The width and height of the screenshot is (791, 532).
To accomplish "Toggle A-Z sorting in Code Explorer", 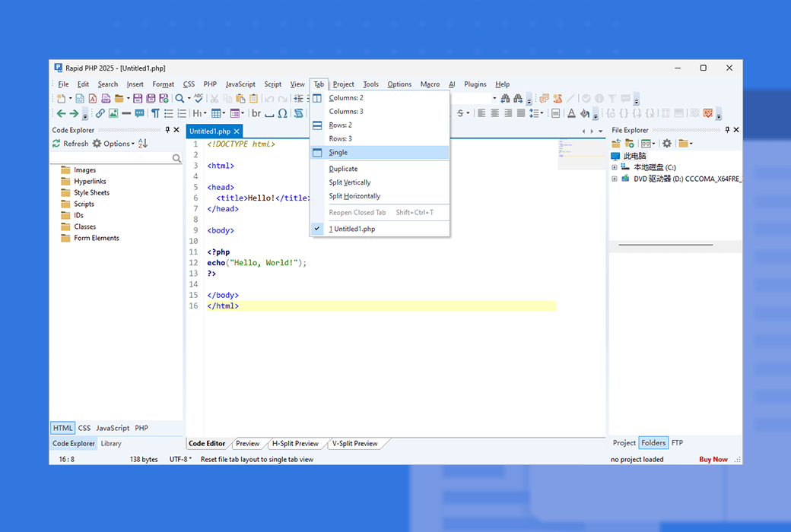I will pyautogui.click(x=143, y=144).
